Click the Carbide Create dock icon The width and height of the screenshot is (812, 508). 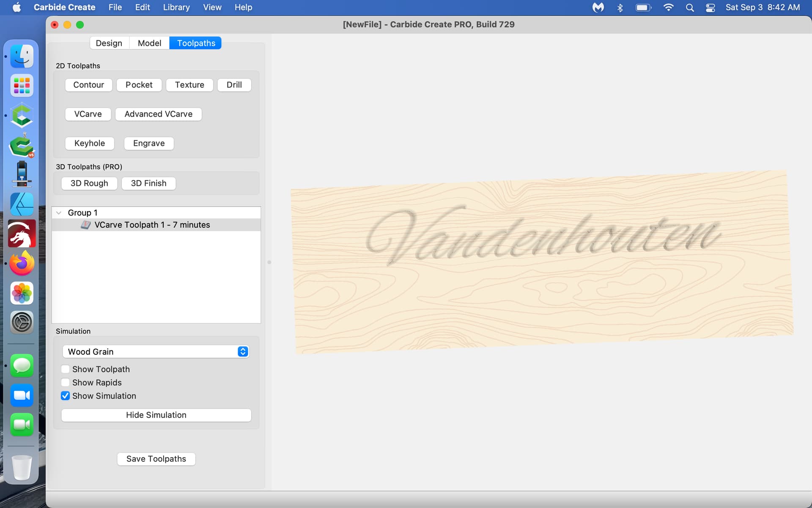(22, 116)
